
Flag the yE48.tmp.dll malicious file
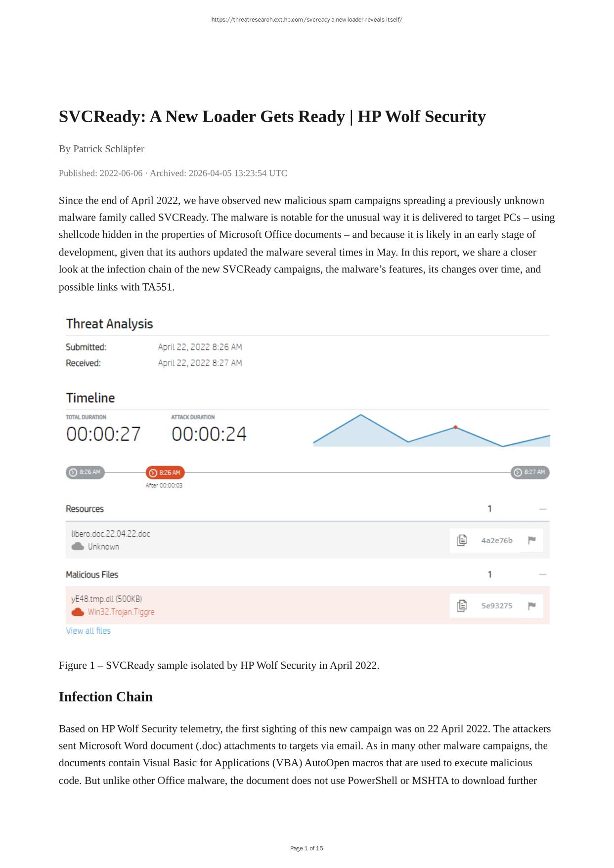pos(532,606)
